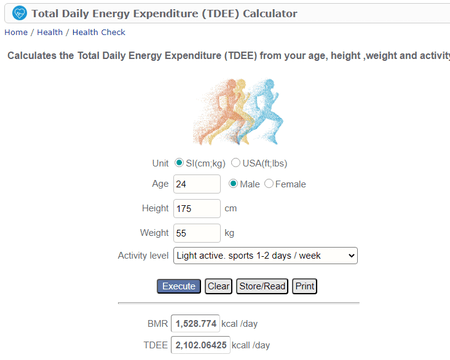Open the Health Check breadcrumb link
450x360 pixels.
point(99,32)
